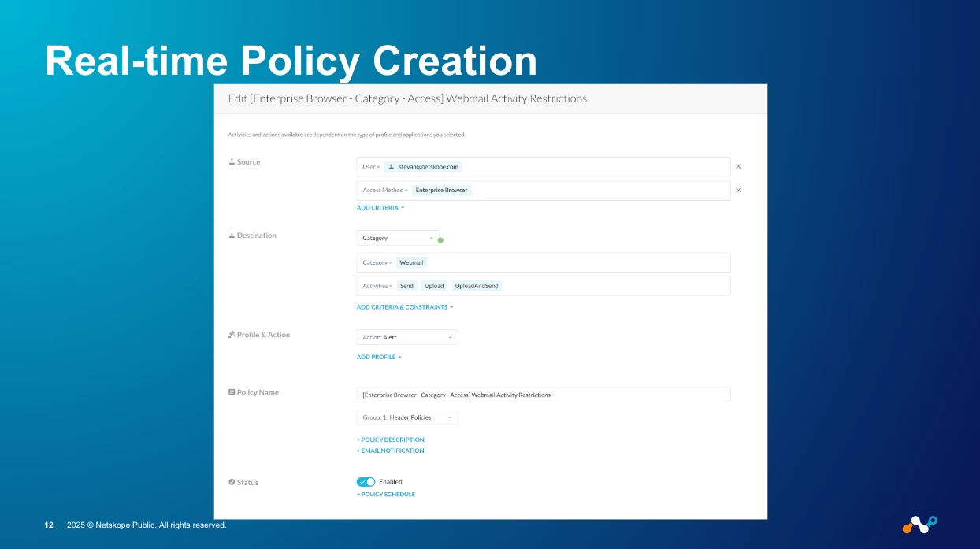Select the Upload activity tag

434,286
